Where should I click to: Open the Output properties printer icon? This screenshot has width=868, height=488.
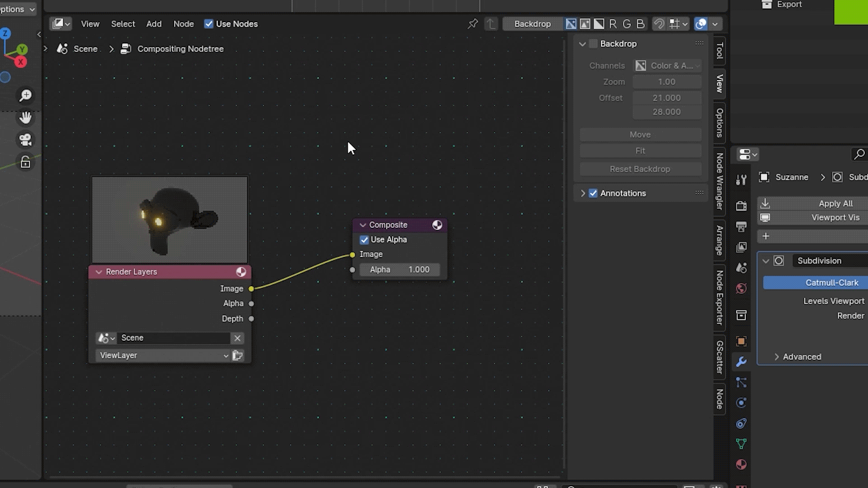point(741,226)
